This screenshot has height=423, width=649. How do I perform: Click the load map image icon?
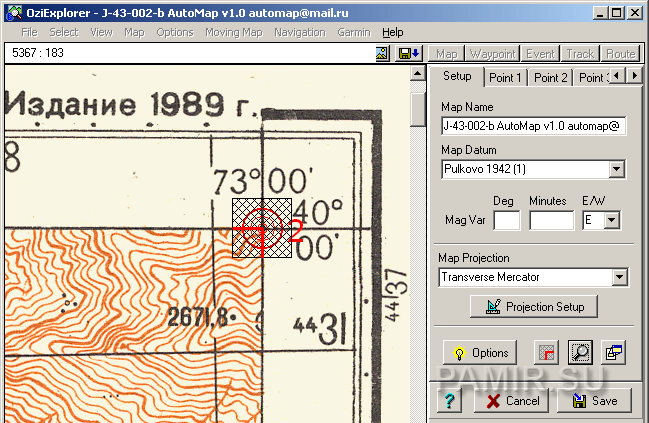[382, 53]
